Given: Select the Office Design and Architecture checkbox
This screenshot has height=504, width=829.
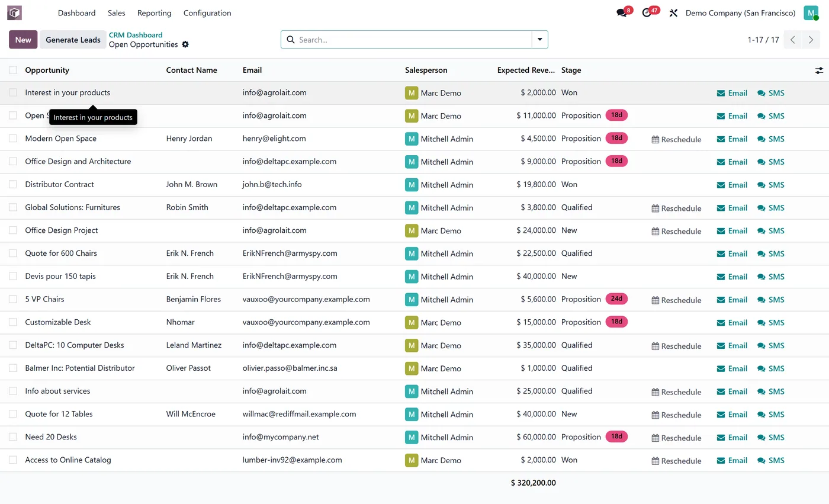Looking at the screenshot, I should coord(13,161).
